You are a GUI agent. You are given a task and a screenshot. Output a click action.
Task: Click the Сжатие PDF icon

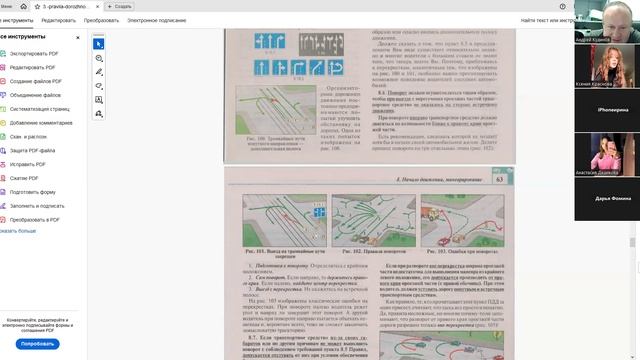click(x=3, y=178)
